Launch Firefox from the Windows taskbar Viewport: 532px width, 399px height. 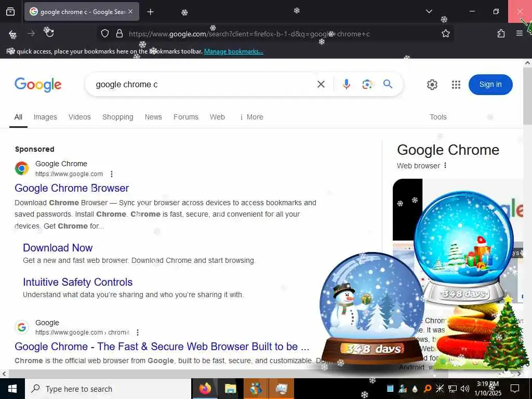pyautogui.click(x=205, y=389)
